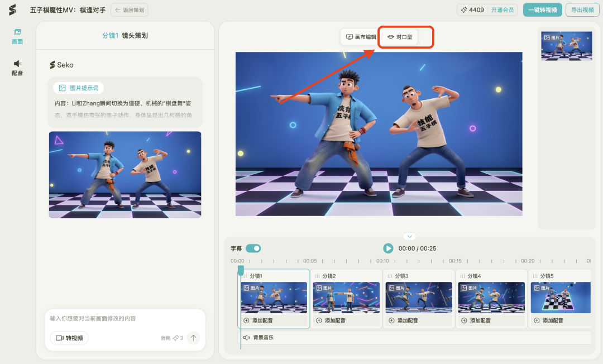Click the 一键转视频 button

tap(542, 10)
